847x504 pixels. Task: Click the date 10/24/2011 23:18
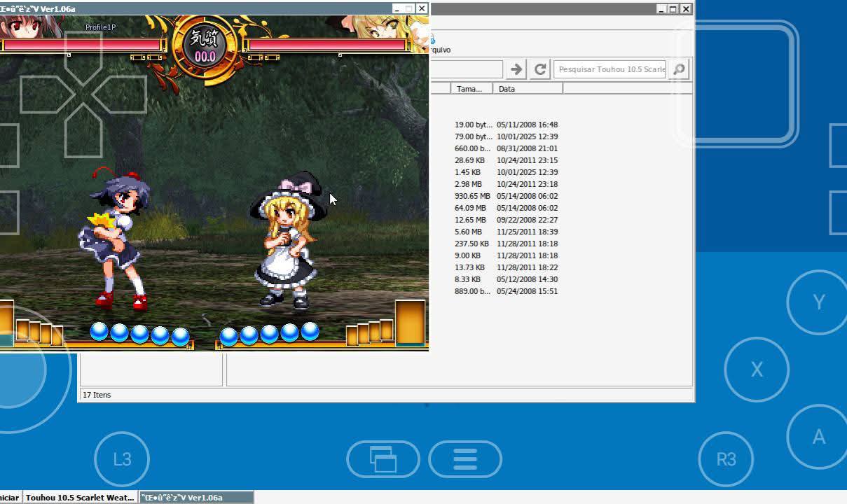pos(527,184)
